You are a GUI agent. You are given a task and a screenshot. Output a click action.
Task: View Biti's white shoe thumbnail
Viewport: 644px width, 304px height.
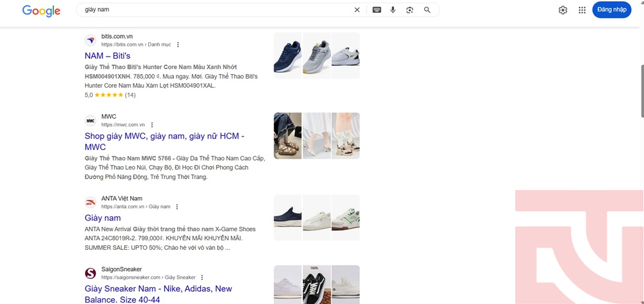pyautogui.click(x=345, y=55)
